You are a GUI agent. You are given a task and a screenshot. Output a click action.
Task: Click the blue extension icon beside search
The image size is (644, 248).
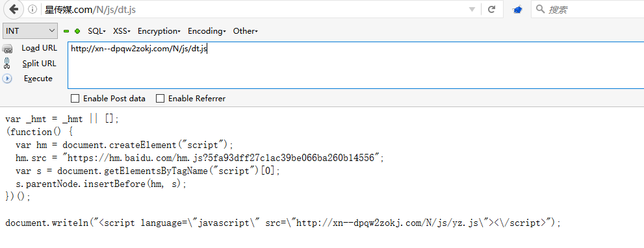pos(517,9)
